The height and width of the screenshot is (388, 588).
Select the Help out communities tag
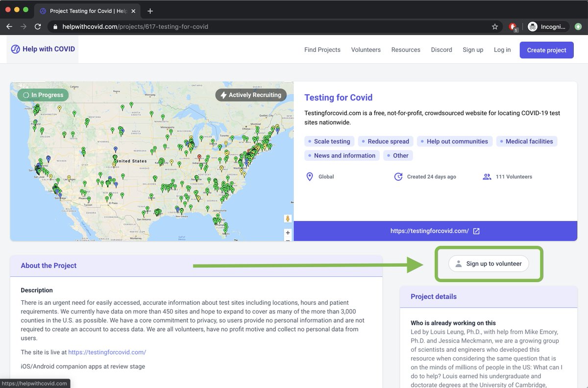pos(455,141)
